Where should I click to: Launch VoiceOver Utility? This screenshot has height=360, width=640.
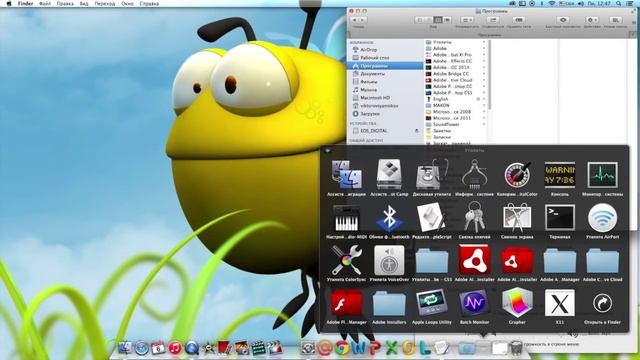pyautogui.click(x=389, y=260)
